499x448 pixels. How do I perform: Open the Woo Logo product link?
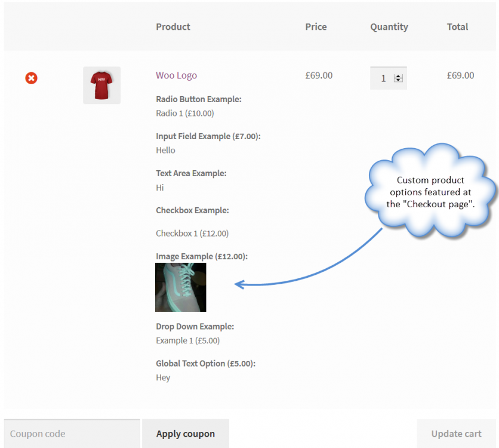(176, 75)
